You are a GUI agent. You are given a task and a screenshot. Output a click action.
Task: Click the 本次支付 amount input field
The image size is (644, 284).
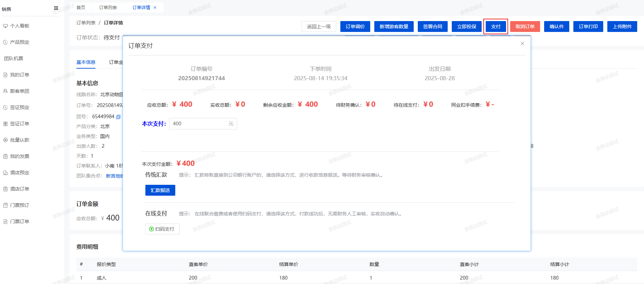click(x=199, y=124)
